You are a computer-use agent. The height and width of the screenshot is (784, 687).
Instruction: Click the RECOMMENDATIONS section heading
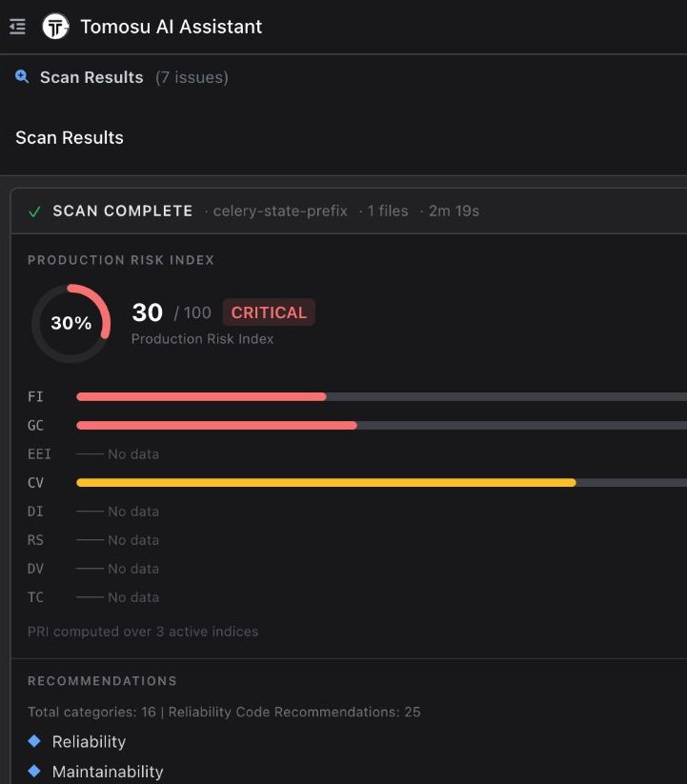(103, 681)
